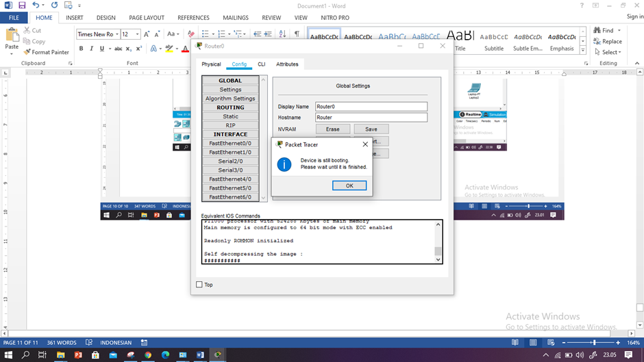Click Word zoom slider handle

pos(594,342)
